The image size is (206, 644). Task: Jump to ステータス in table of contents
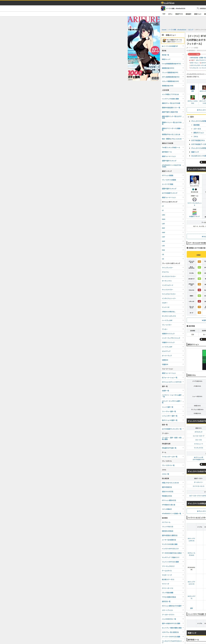[x=197, y=129]
